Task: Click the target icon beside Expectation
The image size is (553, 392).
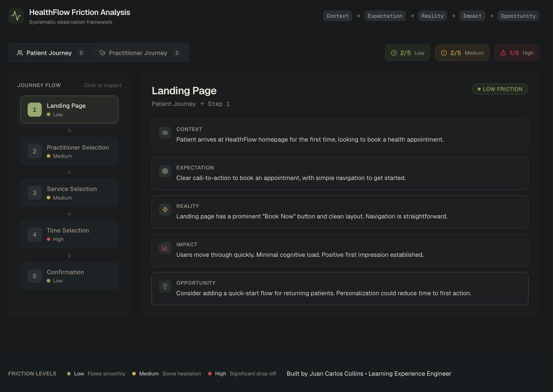Action: (x=165, y=171)
